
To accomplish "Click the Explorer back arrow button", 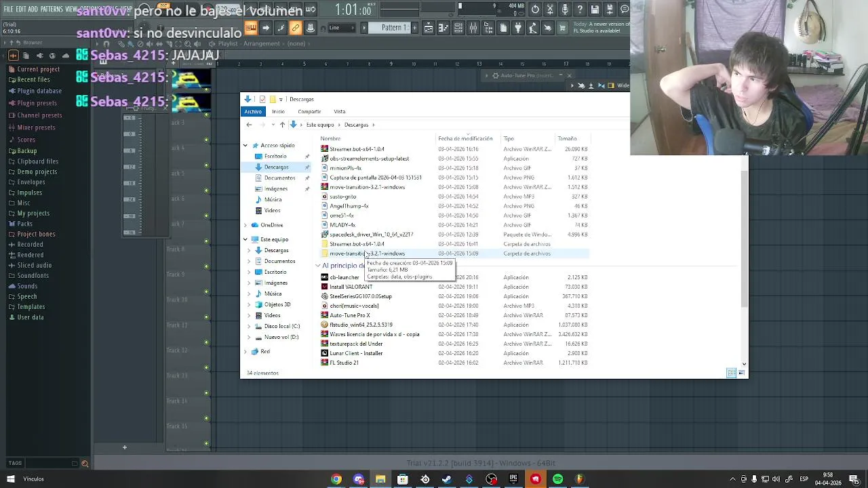I will (249, 125).
